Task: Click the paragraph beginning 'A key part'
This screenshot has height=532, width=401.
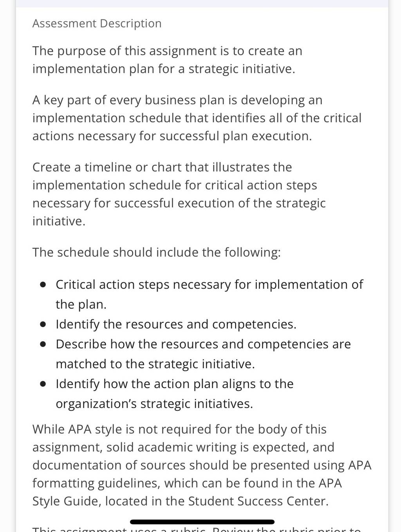Action: pyautogui.click(x=197, y=118)
